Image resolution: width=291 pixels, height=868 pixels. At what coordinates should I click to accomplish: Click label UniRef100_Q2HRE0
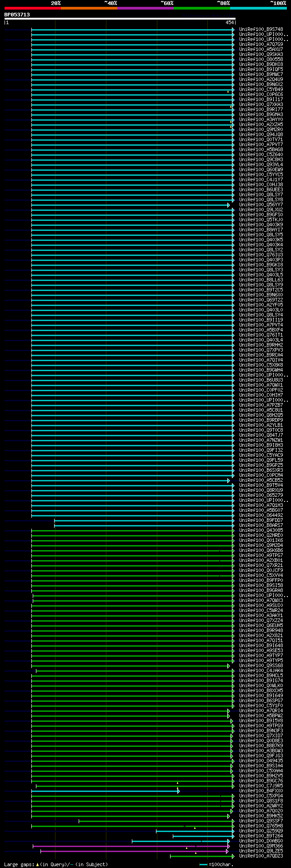pos(261,535)
